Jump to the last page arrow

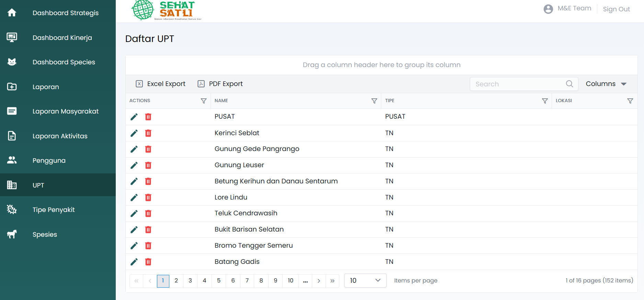coord(332,281)
